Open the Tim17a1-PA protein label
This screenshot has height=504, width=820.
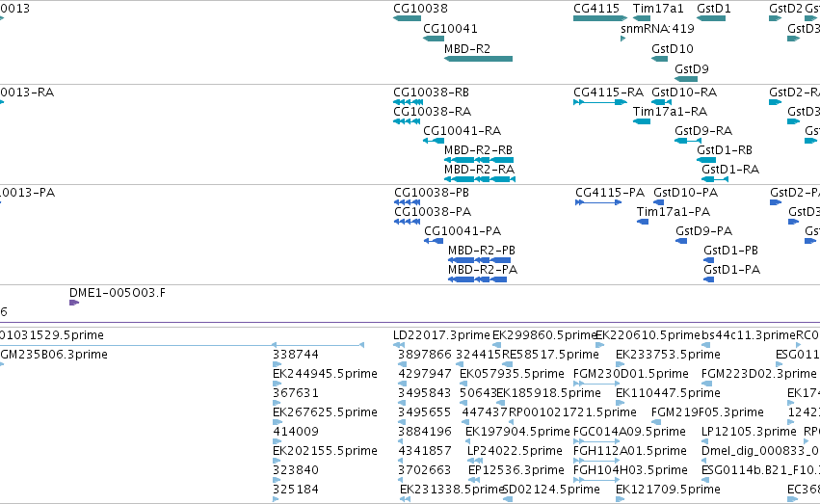coord(673,212)
